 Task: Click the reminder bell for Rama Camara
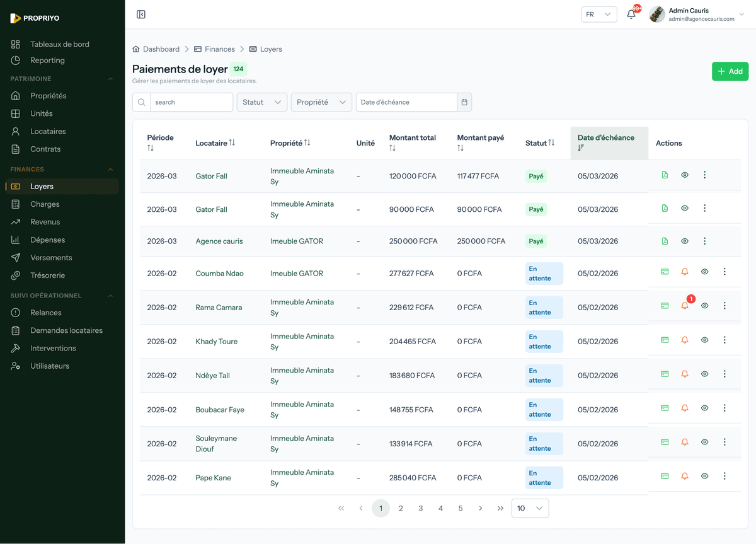[685, 306]
